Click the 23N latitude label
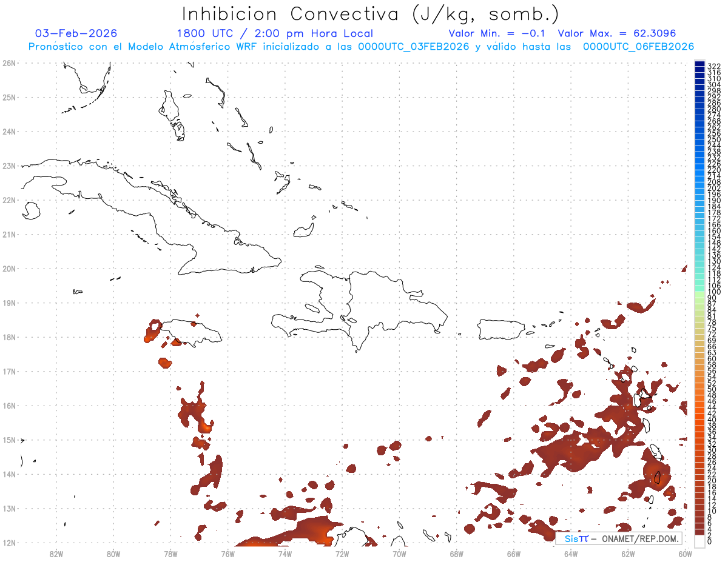The image size is (728, 562). pos(8,166)
